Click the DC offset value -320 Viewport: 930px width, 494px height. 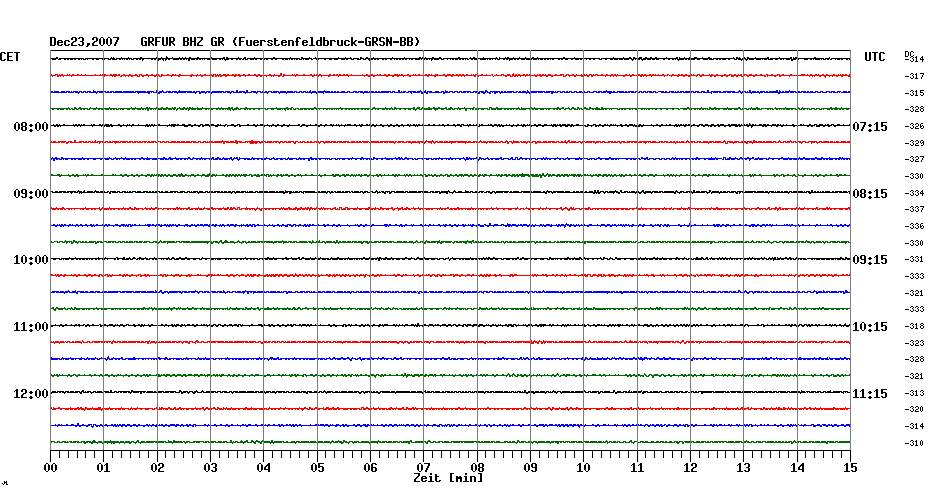[x=915, y=409]
